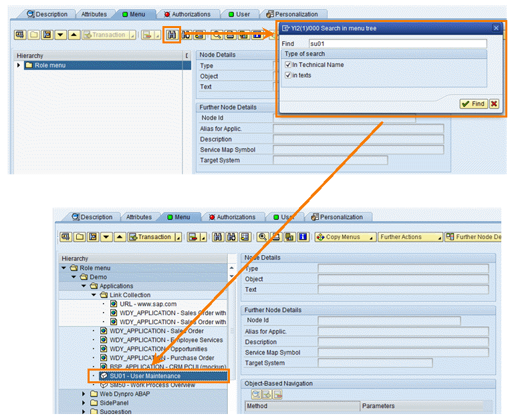This screenshot has width=512, height=420.
Task: Click the red cancel X in search dialog
Action: coord(494,103)
